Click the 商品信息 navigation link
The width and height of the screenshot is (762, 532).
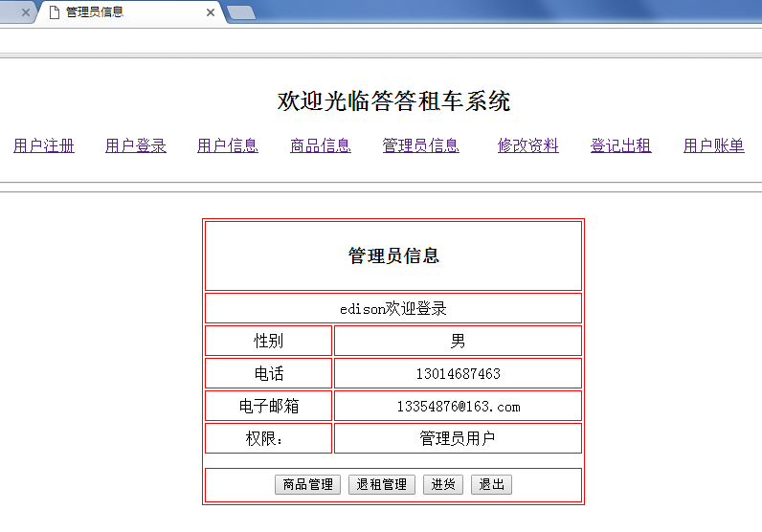pos(321,145)
